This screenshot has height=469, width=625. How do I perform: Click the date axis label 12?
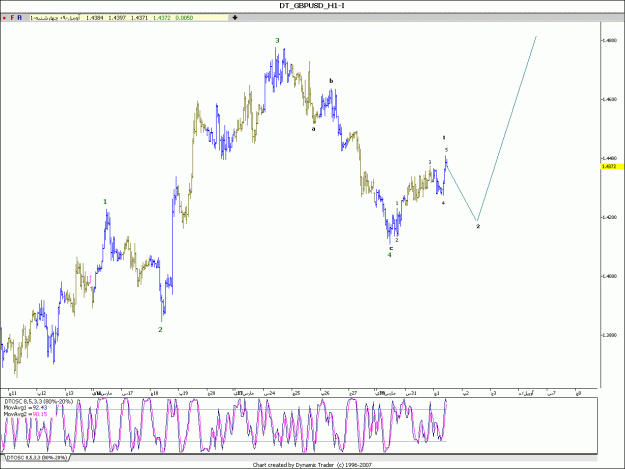pyautogui.click(x=41, y=393)
